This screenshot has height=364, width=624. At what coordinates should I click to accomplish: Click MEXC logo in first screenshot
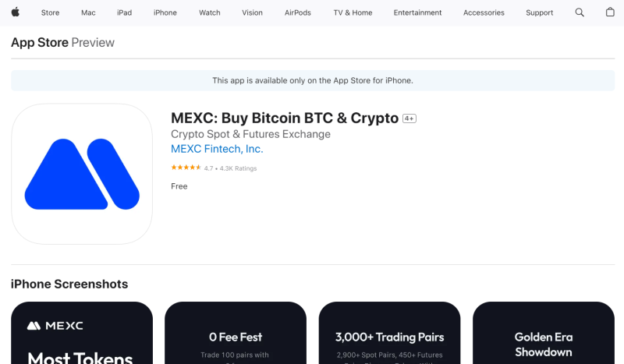(x=55, y=326)
